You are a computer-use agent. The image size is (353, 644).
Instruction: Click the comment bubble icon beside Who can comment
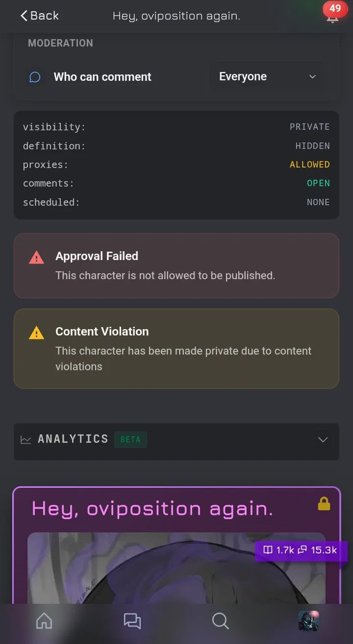(35, 77)
